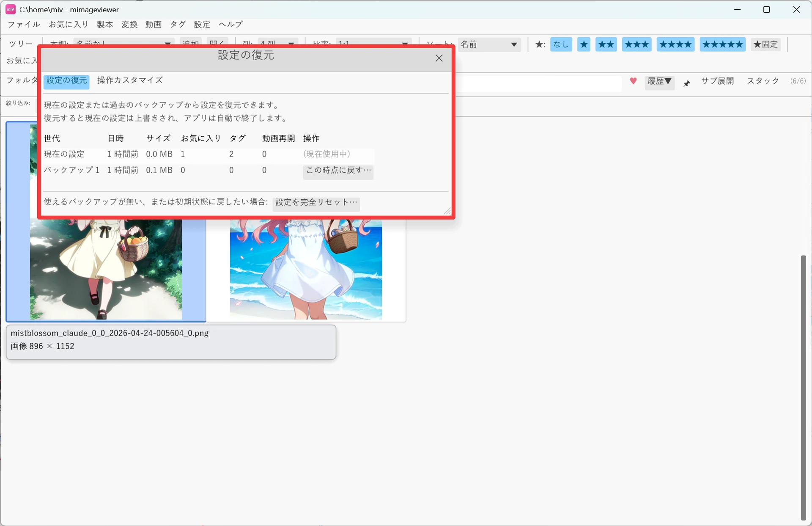Click the 現在の設定 row label

64,154
